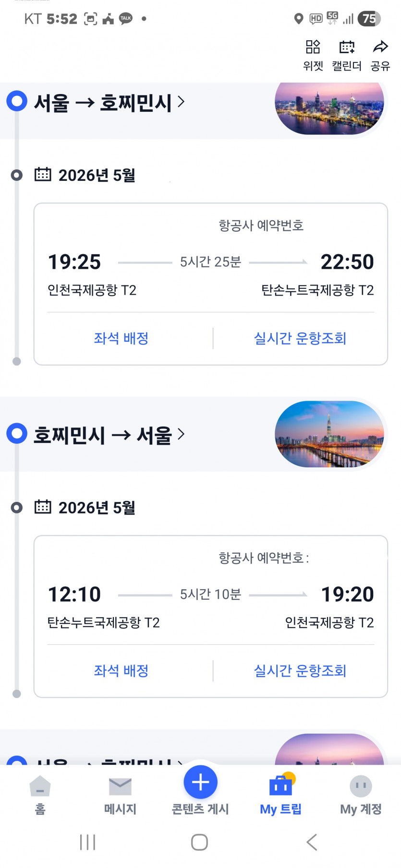Tap 좌석 배정 for the 19:25 flight
Viewport: 401px width, 868px height.
point(121,338)
